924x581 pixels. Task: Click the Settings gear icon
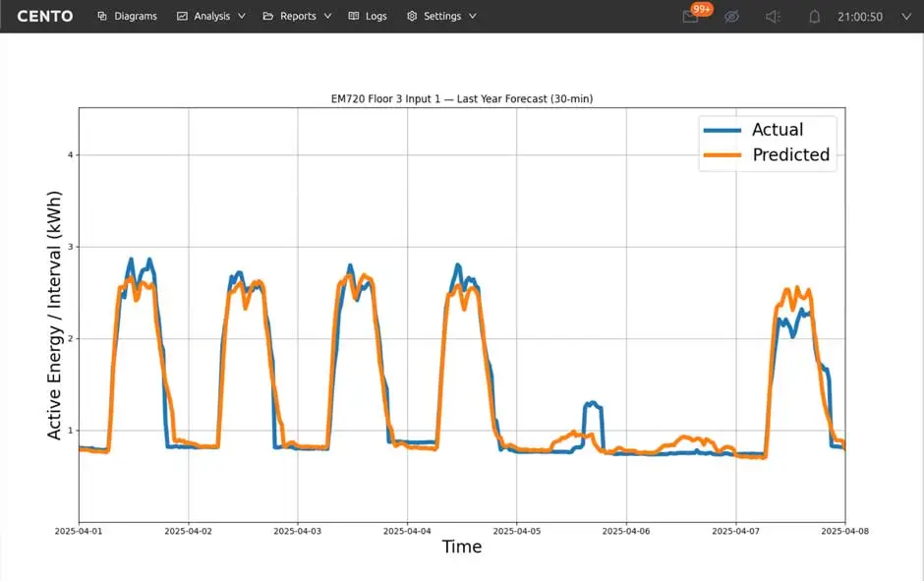(412, 17)
